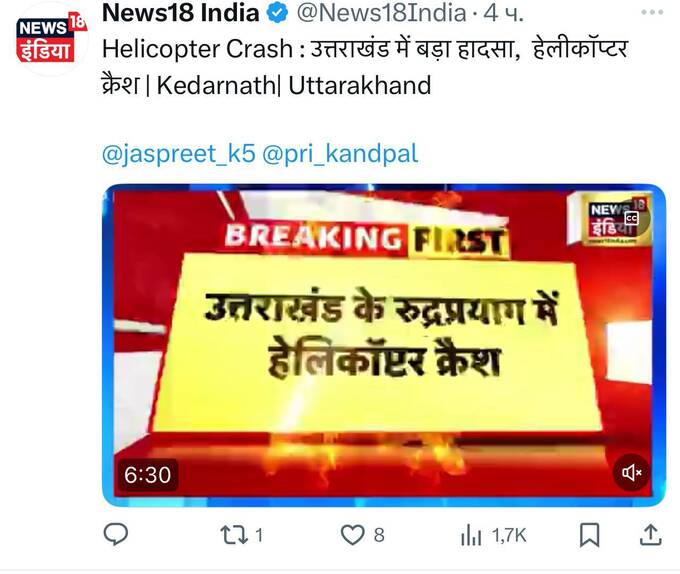Open the @jaspreet_k5 mention link

coord(179,154)
